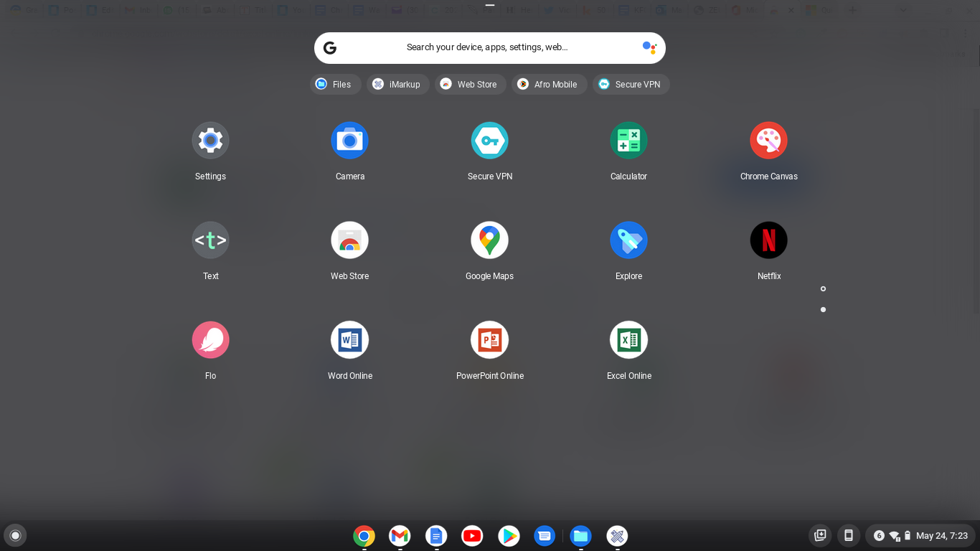Open the Web Store app icon in grid

[x=349, y=240]
